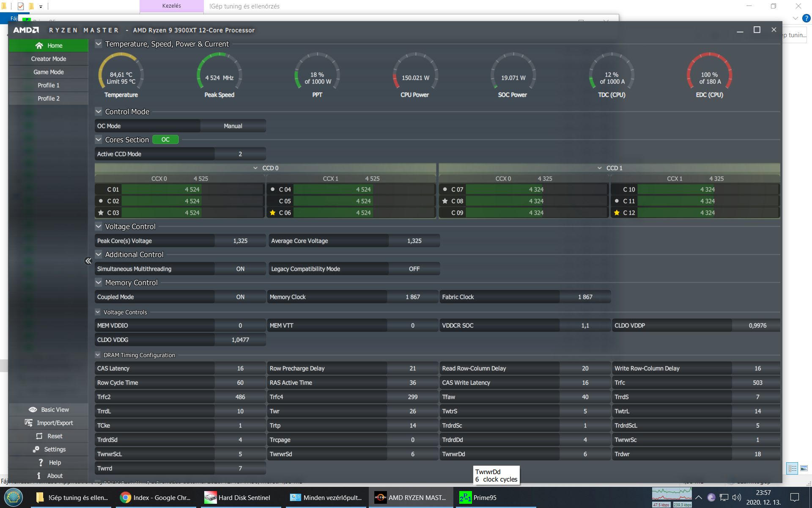Click the Active CCD Mode value field

pyautogui.click(x=240, y=154)
